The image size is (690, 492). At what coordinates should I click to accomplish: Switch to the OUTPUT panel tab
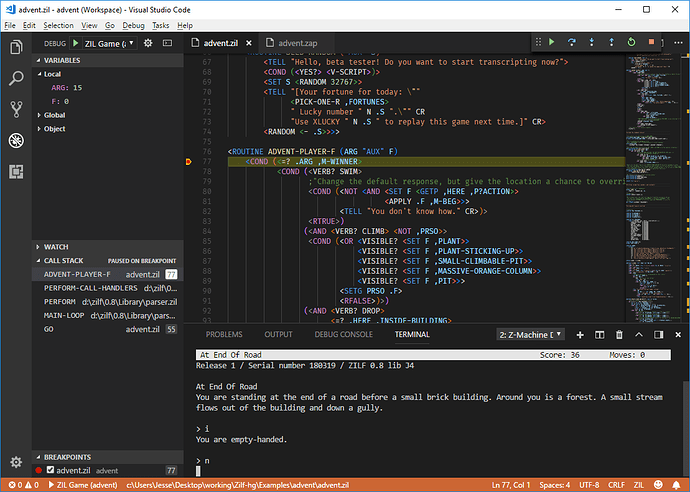(278, 334)
